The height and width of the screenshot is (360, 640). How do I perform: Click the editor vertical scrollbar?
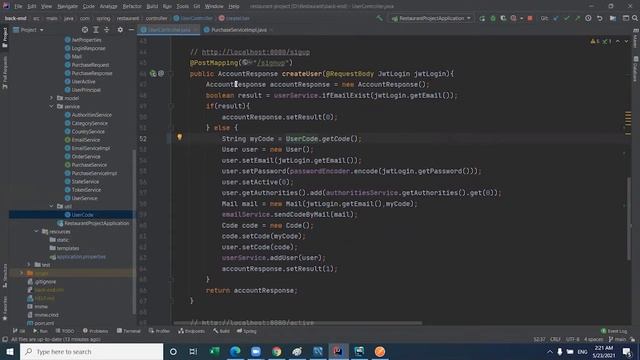629,218
